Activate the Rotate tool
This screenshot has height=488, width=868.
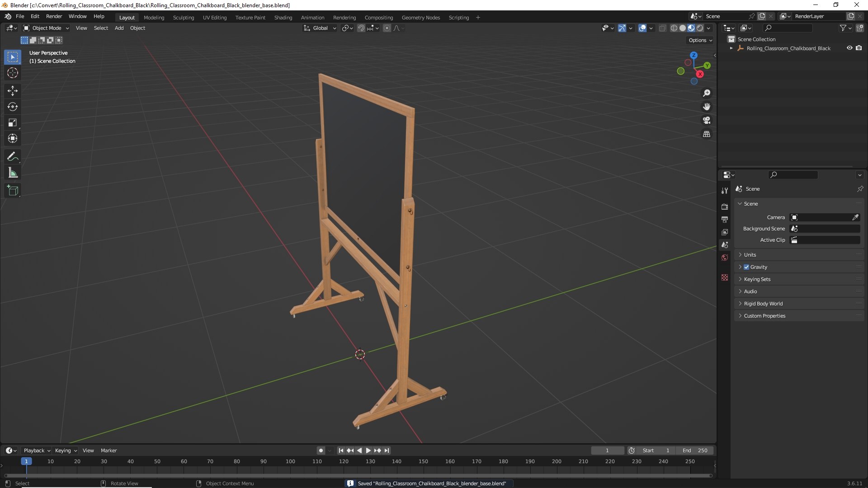(x=13, y=107)
